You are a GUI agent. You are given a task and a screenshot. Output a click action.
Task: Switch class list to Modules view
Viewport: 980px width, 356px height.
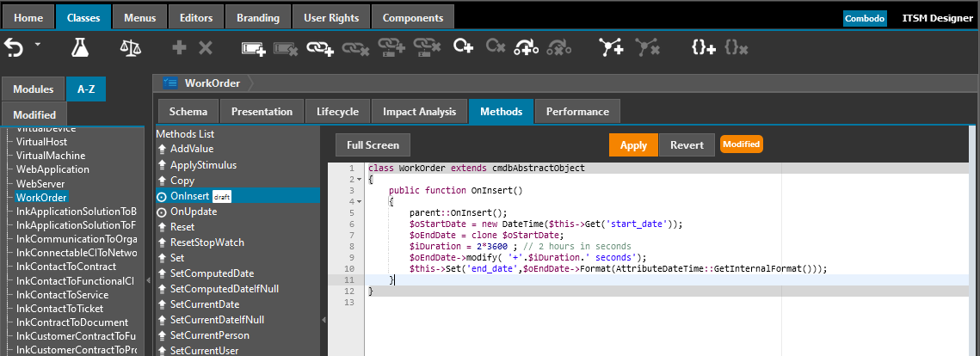pyautogui.click(x=33, y=89)
